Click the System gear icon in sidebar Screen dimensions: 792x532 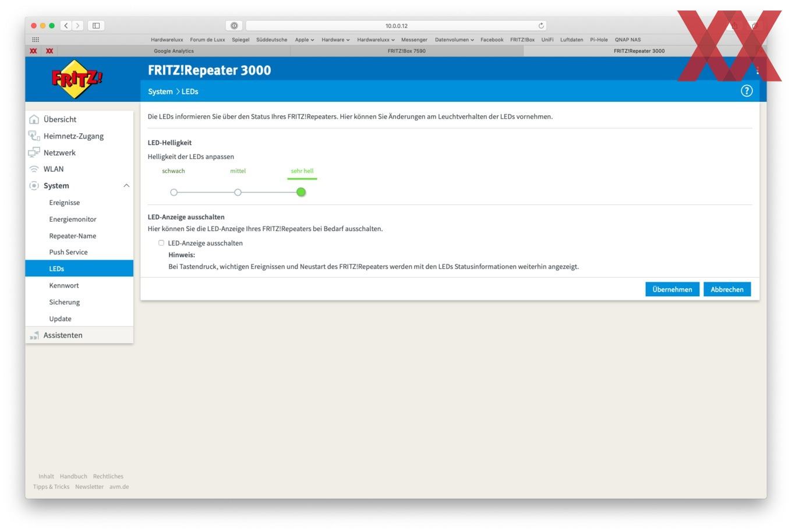click(x=34, y=186)
